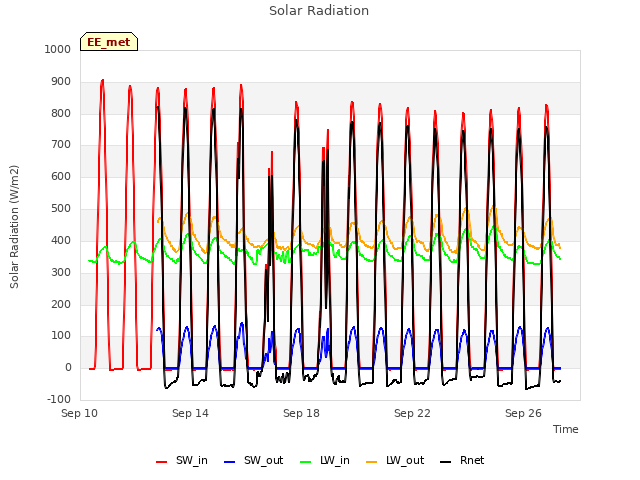Screen dimensions: 640x480
Task: Click the 500 y-axis tick label
Action: coord(61,209)
